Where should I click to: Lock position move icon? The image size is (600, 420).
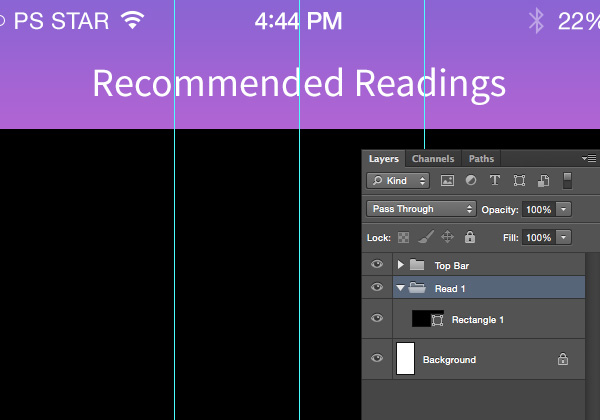(x=447, y=237)
